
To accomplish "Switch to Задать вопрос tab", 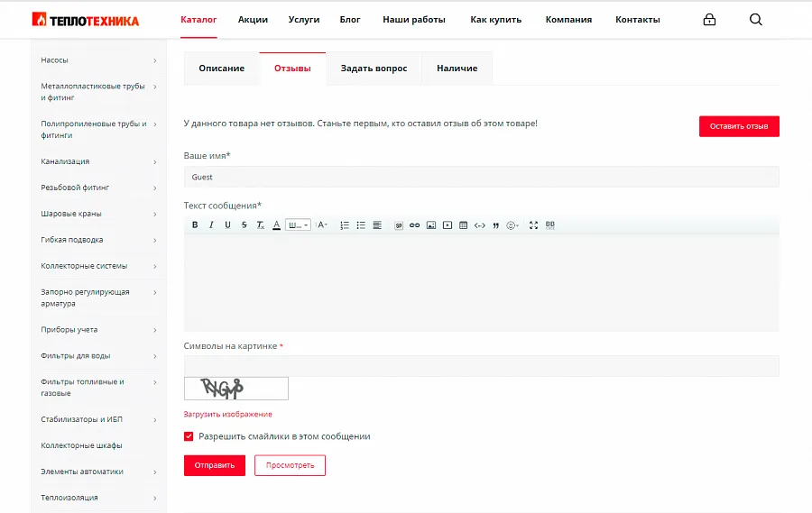I will (x=374, y=69).
